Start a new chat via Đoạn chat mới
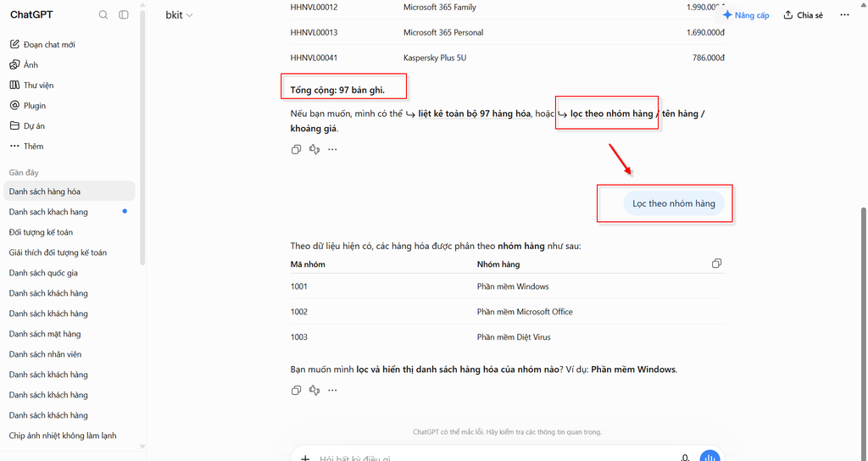 pos(42,44)
